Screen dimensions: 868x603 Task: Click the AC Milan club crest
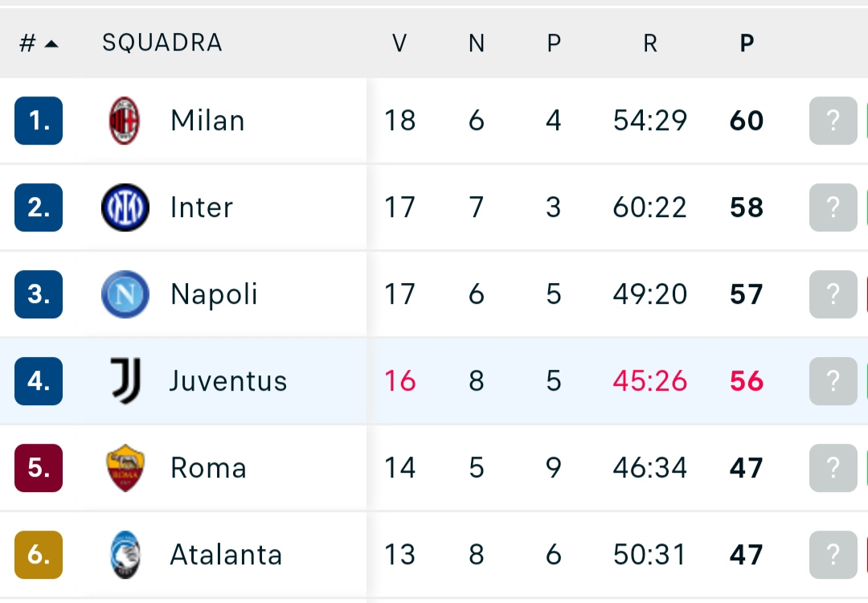pos(125,121)
